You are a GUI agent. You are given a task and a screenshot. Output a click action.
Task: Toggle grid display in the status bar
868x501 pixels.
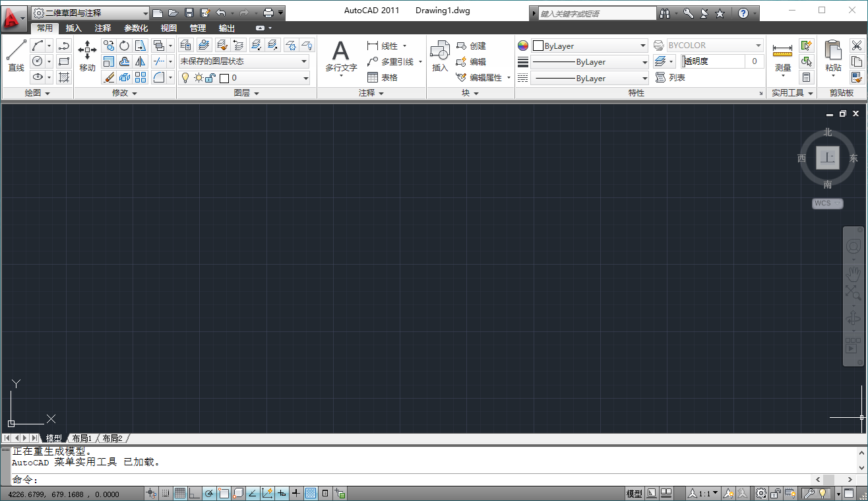180,493
